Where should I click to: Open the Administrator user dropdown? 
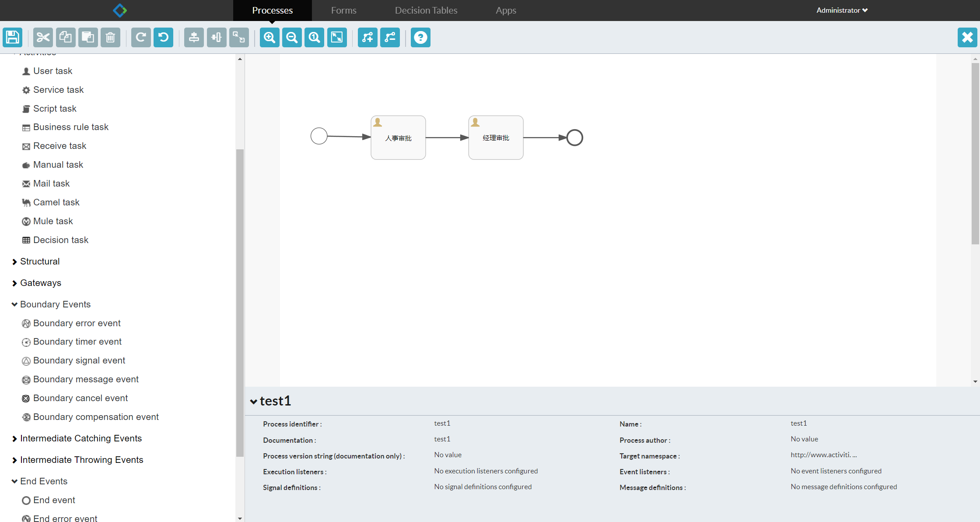point(842,10)
